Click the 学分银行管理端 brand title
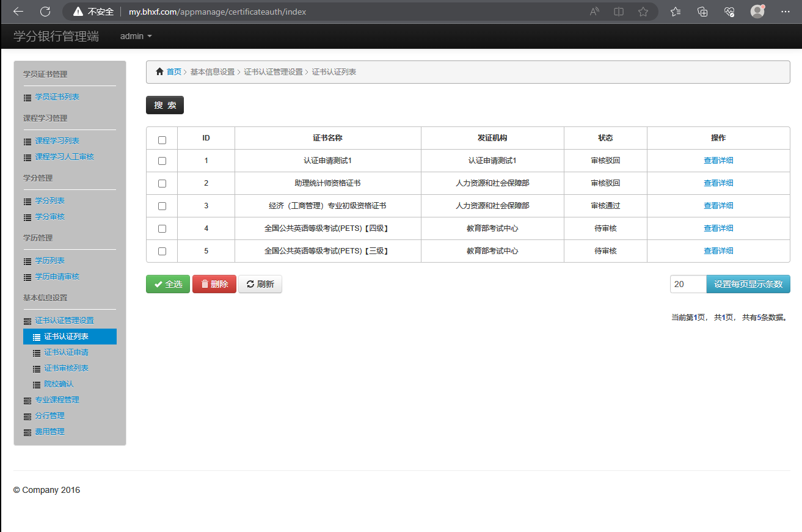The image size is (802, 532). (x=56, y=36)
